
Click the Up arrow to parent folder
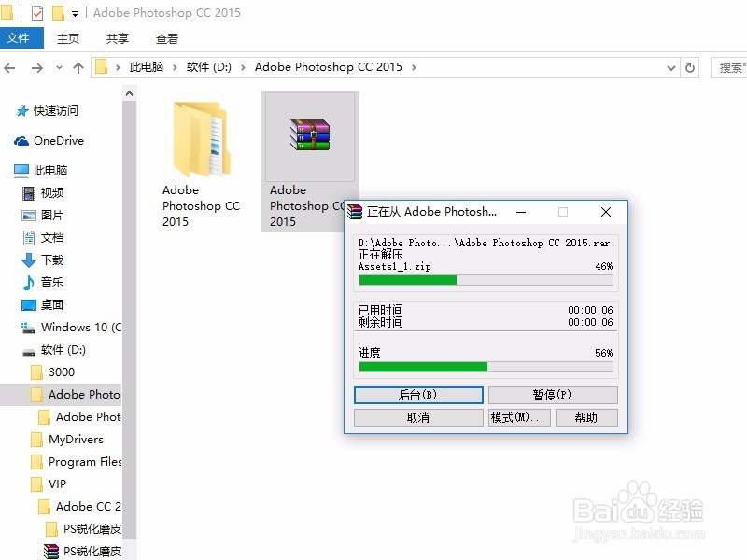(78, 66)
